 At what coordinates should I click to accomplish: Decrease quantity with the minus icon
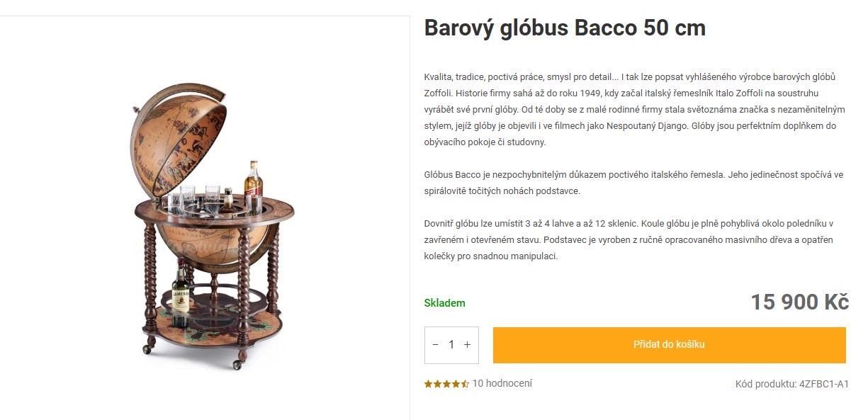(x=436, y=345)
